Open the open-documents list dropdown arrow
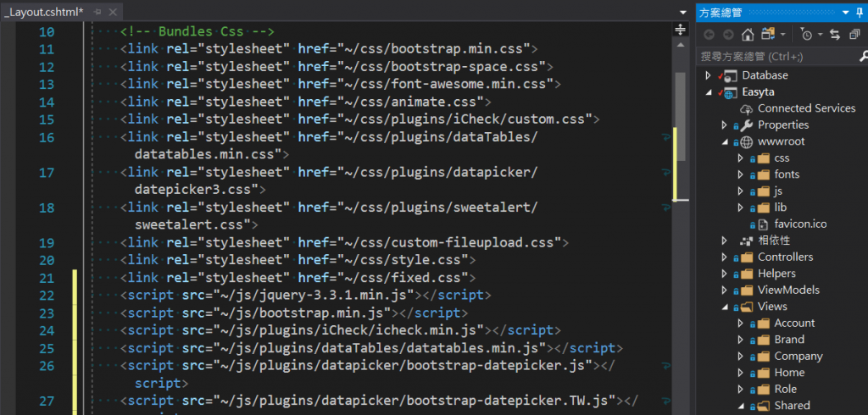Viewport: 868px width, 415px height. pyautogui.click(x=683, y=12)
